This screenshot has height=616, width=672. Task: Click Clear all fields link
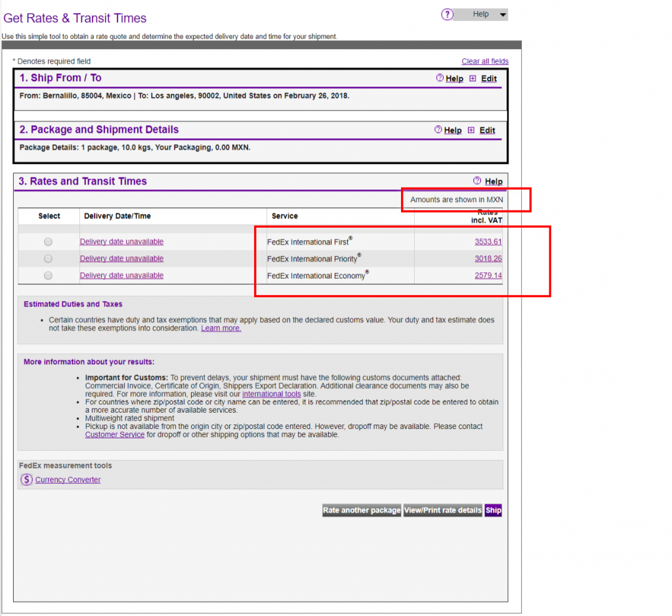tap(485, 61)
